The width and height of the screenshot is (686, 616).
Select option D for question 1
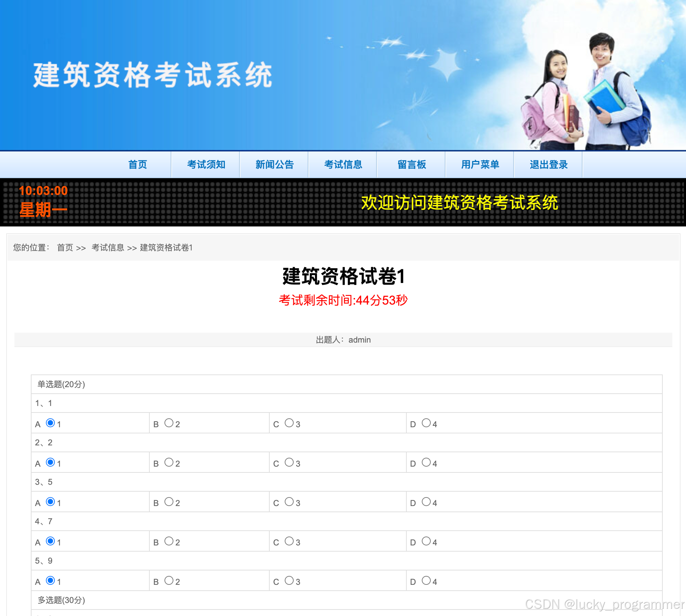pyautogui.click(x=426, y=423)
